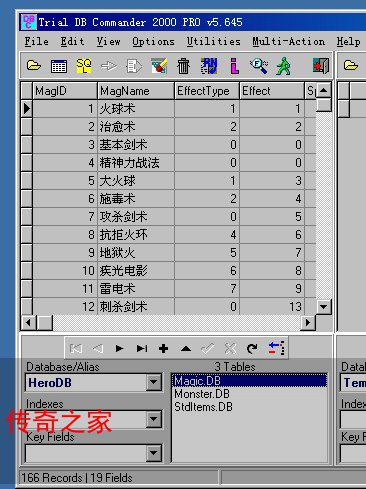Select Monster.DB in the tables list
The height and width of the screenshot is (489, 366).
pyautogui.click(x=202, y=394)
